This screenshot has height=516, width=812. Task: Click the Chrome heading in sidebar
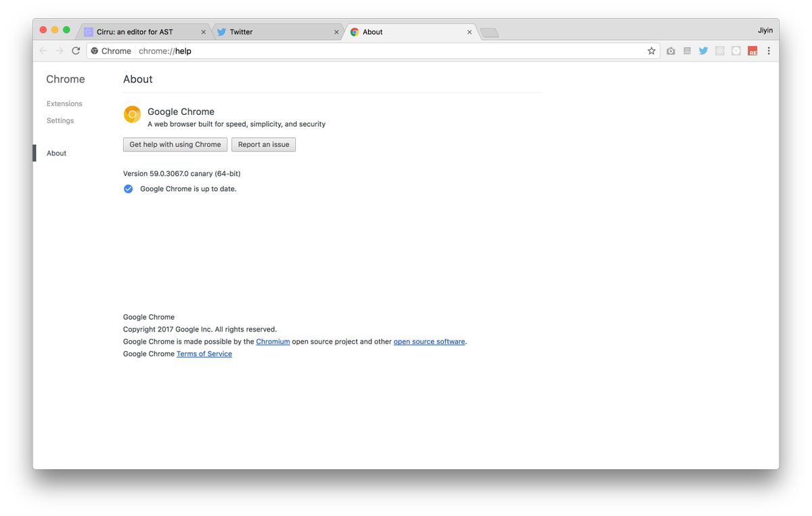pyautogui.click(x=66, y=79)
